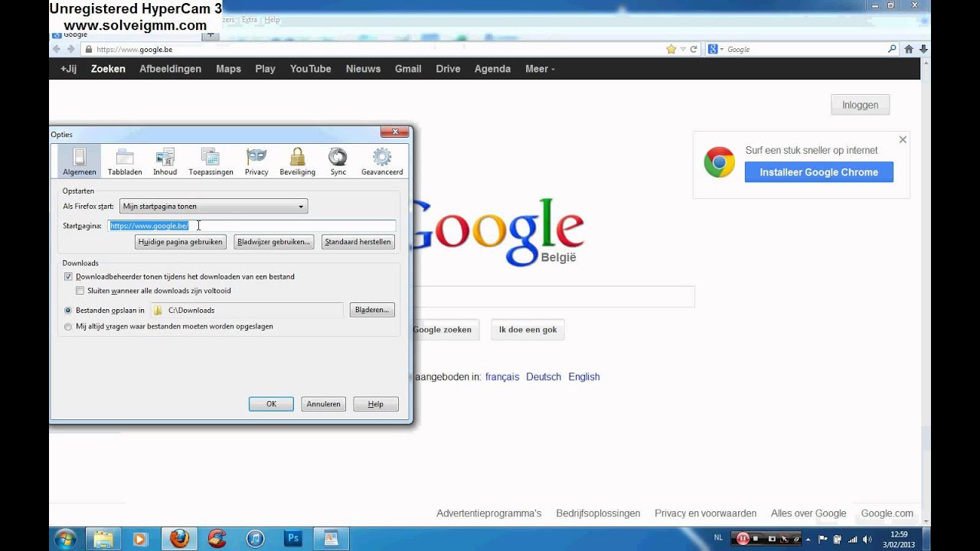Open the Sync options panel
Image resolution: width=980 pixels, height=551 pixels.
[x=338, y=161]
